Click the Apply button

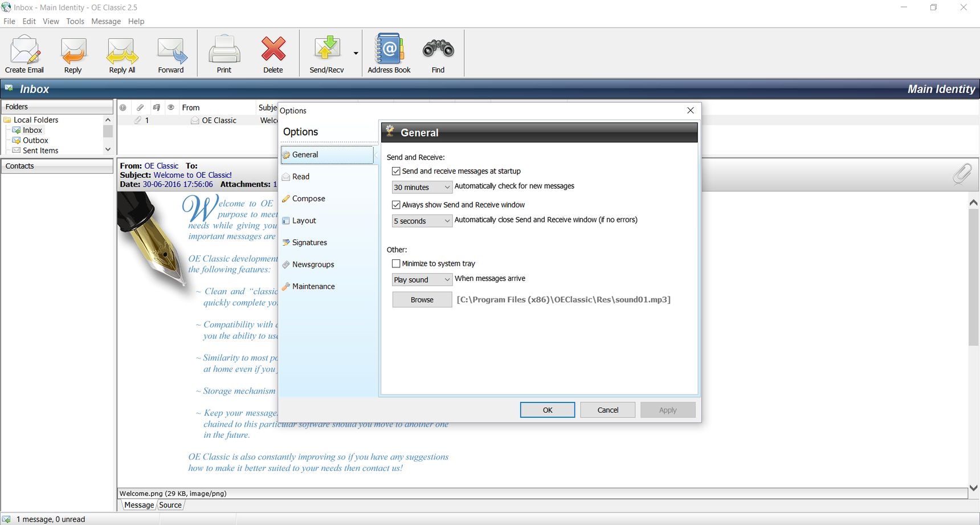[x=668, y=410]
